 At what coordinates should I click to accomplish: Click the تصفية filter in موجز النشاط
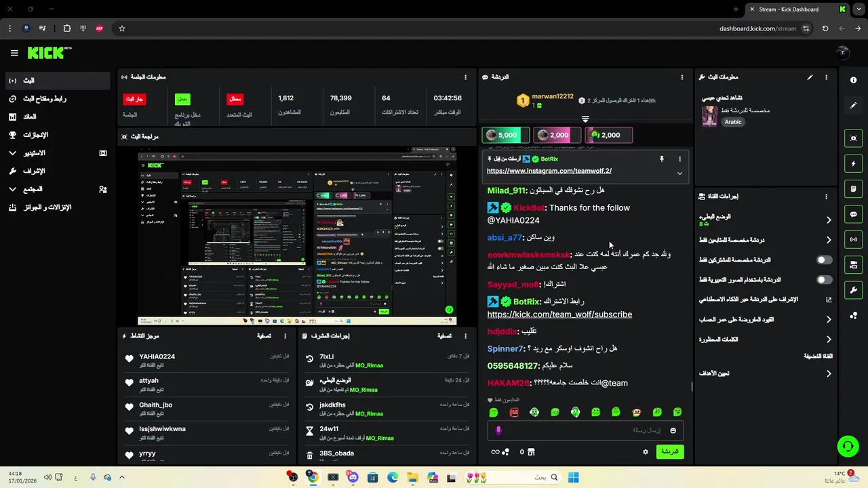(264, 336)
